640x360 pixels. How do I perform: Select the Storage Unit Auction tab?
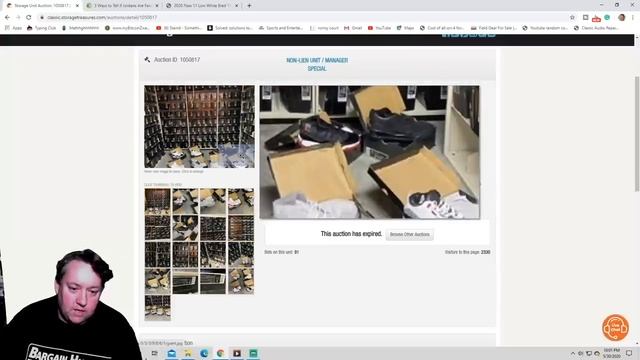tap(42, 6)
